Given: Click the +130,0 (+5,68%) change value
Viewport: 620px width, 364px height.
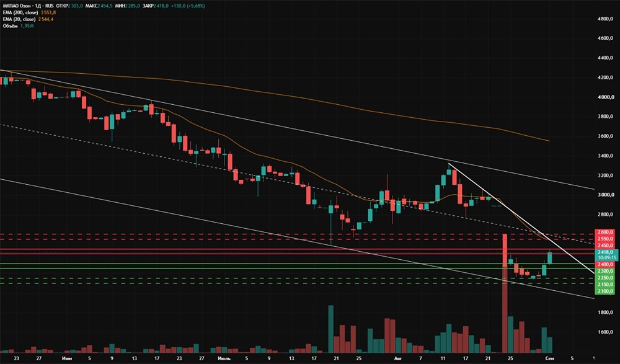Looking at the screenshot, I should point(189,6).
